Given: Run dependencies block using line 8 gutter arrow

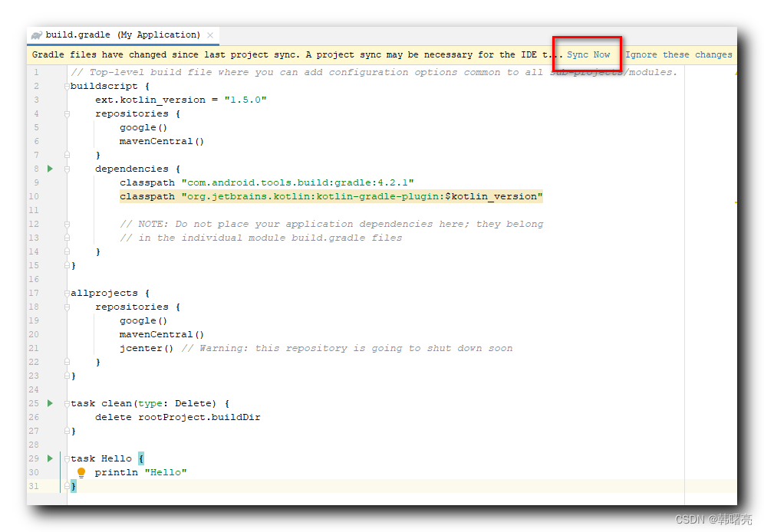Looking at the screenshot, I should 50,169.
